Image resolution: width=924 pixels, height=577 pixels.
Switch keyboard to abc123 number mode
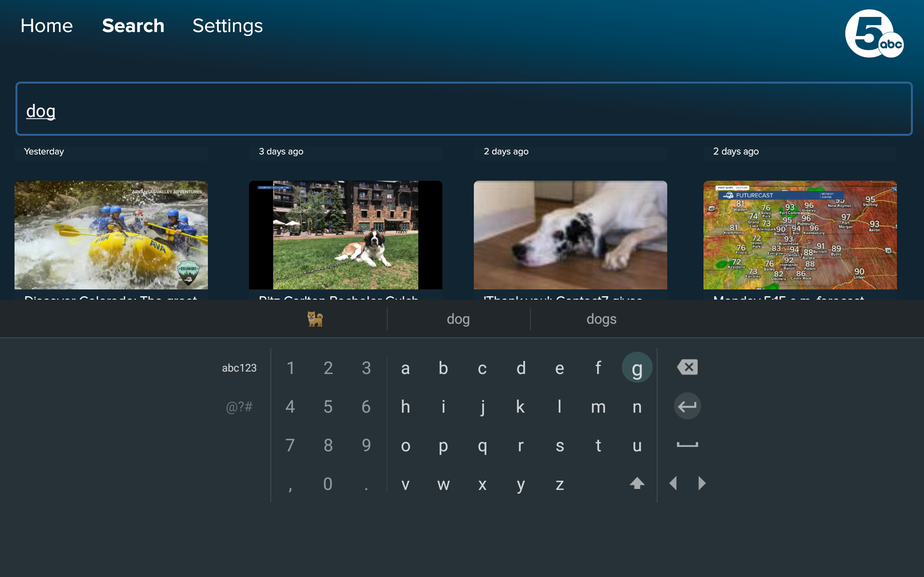239,367
